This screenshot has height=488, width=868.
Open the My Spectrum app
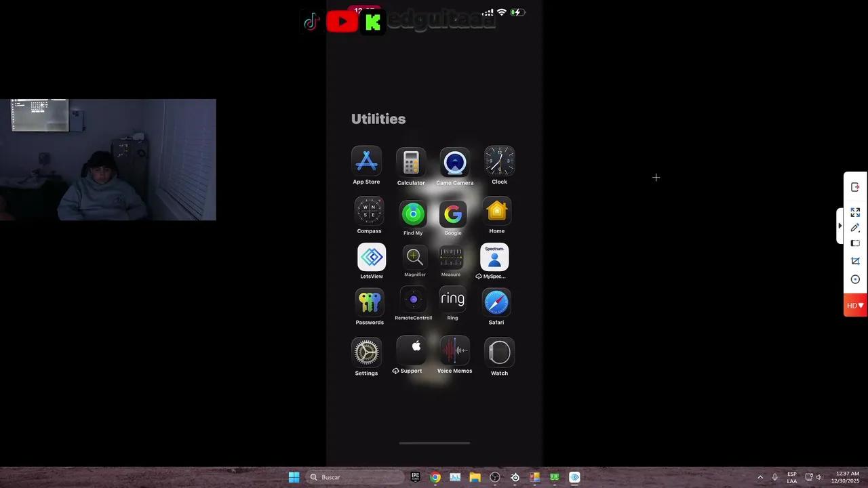[494, 257]
